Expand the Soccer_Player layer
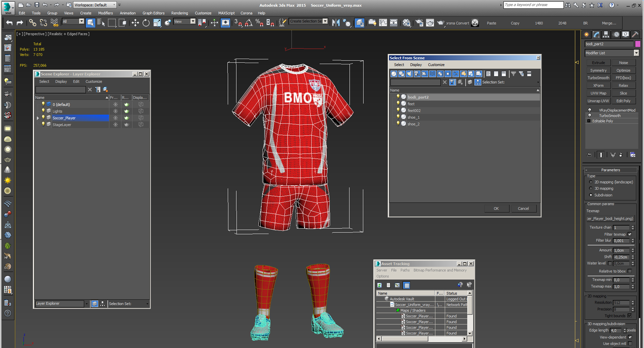The width and height of the screenshot is (644, 348). pyautogui.click(x=38, y=118)
